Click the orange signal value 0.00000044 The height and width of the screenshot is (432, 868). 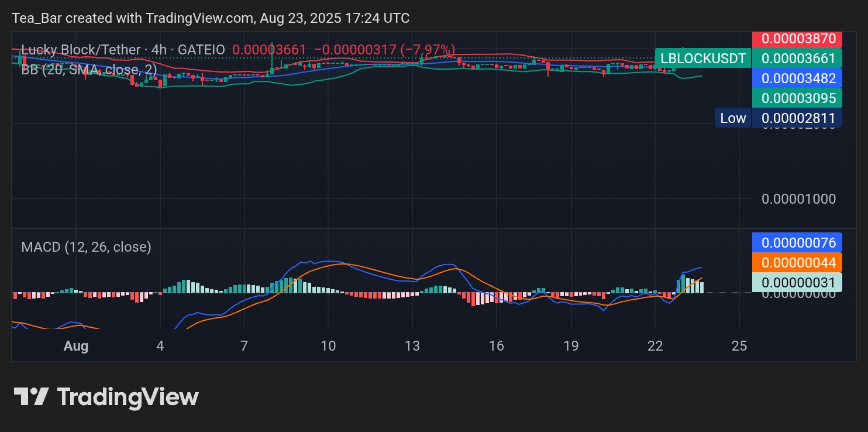coord(797,262)
